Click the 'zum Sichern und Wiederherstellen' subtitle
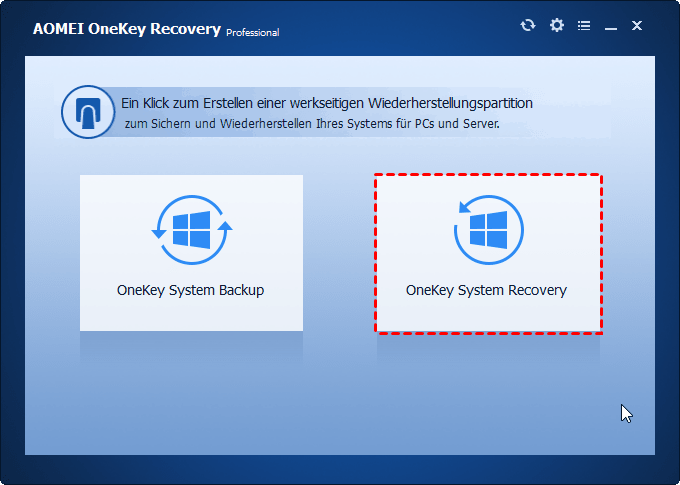Viewport: 680px width, 485px height. pyautogui.click(x=310, y=123)
